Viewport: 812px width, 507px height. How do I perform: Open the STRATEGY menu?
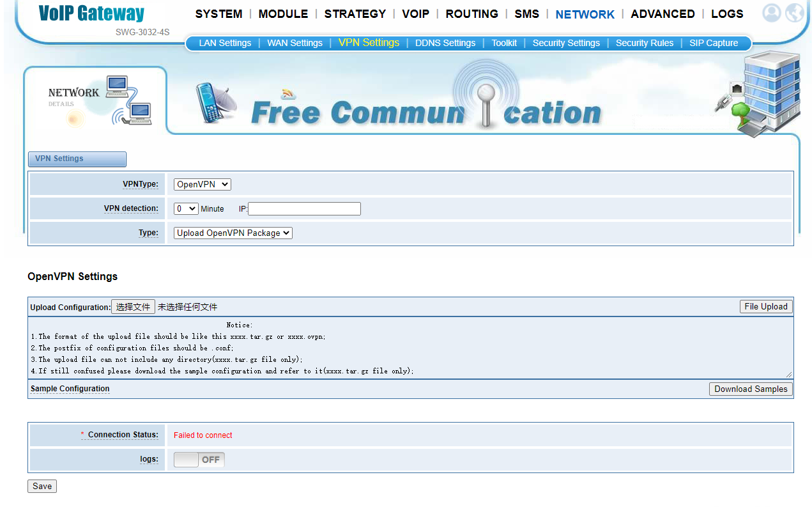[x=355, y=13]
